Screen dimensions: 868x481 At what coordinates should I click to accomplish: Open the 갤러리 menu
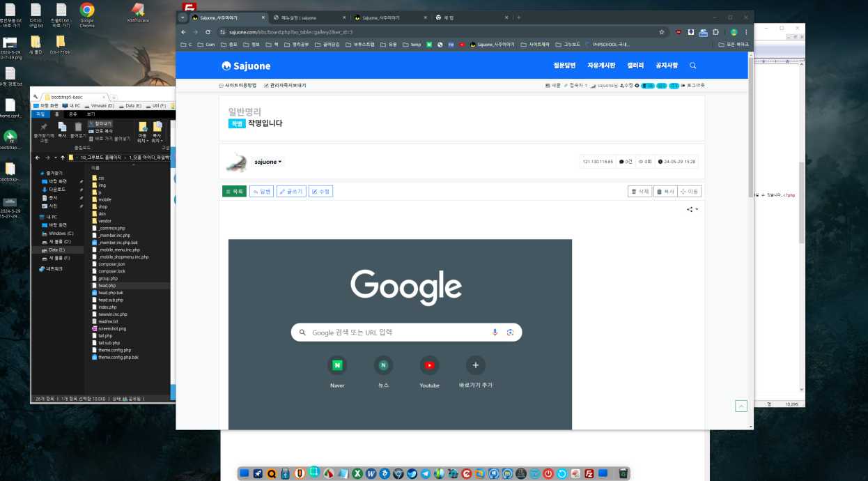[635, 66]
